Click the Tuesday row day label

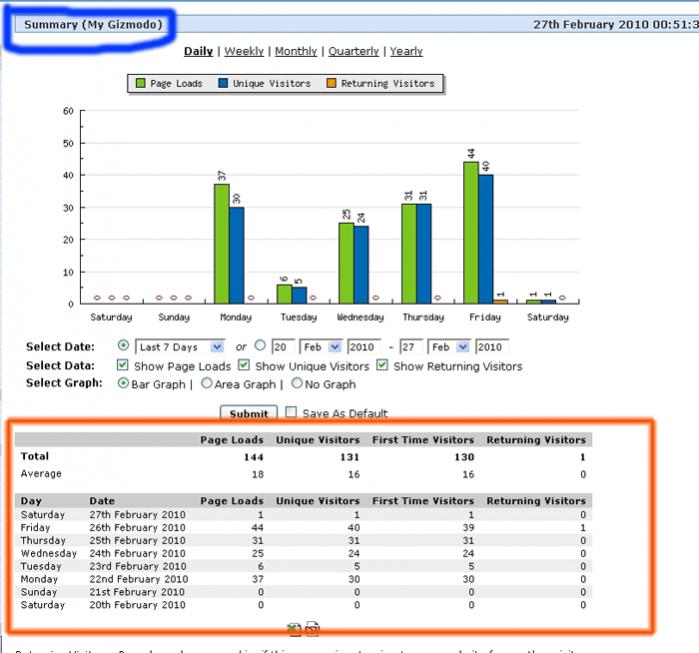point(41,566)
